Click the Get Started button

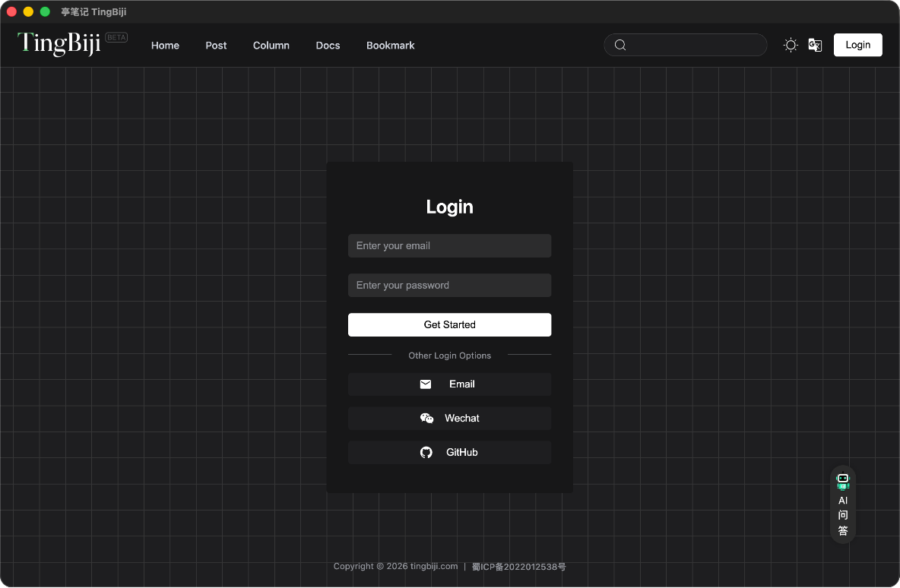coord(449,324)
